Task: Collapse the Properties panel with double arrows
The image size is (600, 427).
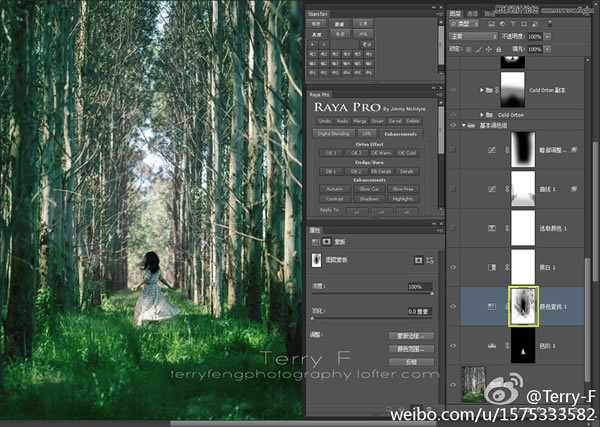Action: click(434, 223)
